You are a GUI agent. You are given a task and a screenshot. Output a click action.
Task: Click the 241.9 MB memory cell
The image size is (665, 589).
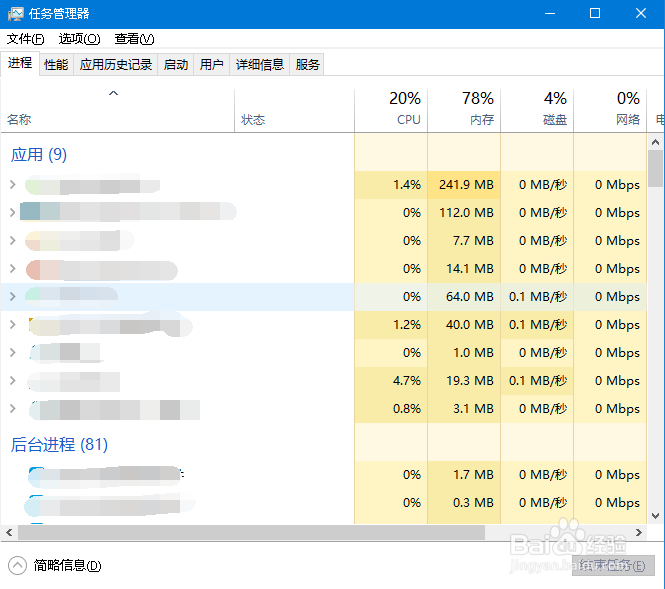tap(464, 185)
